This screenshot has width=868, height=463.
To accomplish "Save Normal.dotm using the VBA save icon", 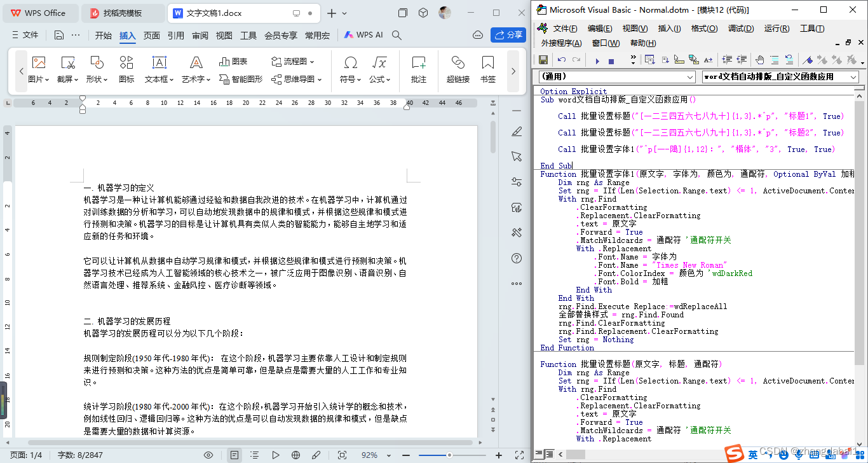I will [x=543, y=60].
